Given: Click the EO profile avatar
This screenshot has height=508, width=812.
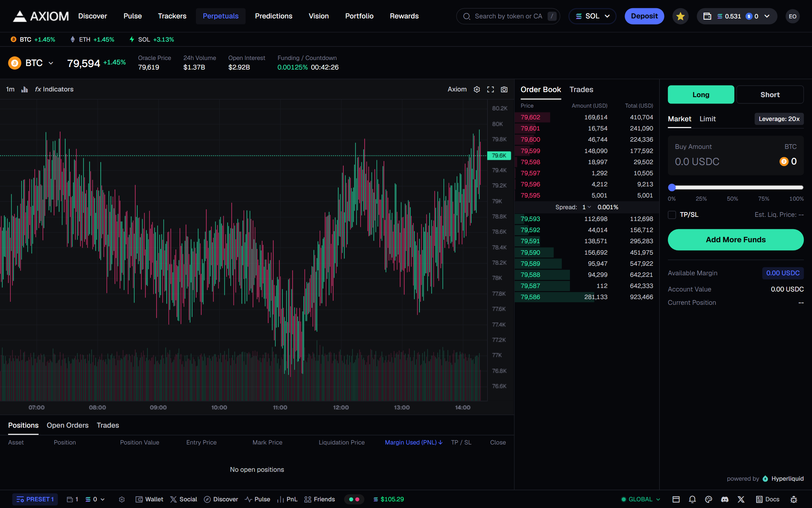Looking at the screenshot, I should point(793,16).
